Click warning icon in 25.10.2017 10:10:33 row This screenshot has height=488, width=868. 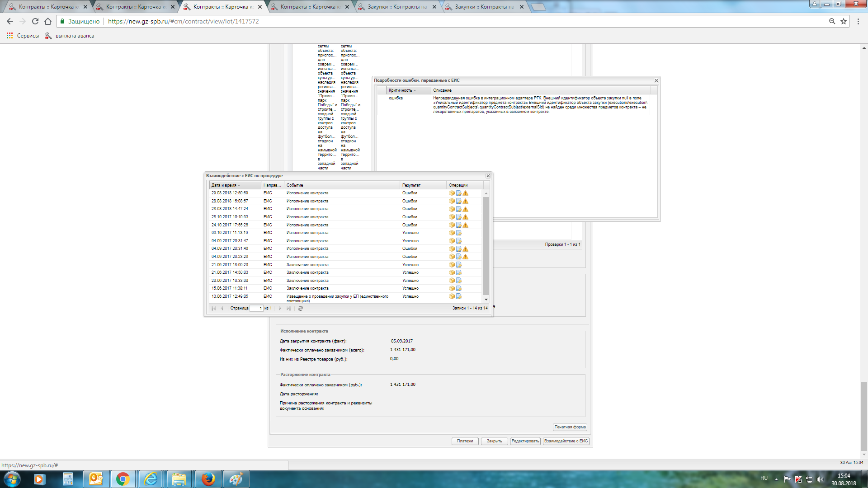point(465,217)
